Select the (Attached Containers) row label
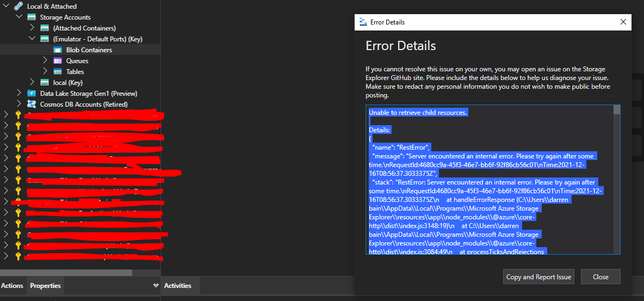Viewport: 644px width, 301px height. (85, 28)
